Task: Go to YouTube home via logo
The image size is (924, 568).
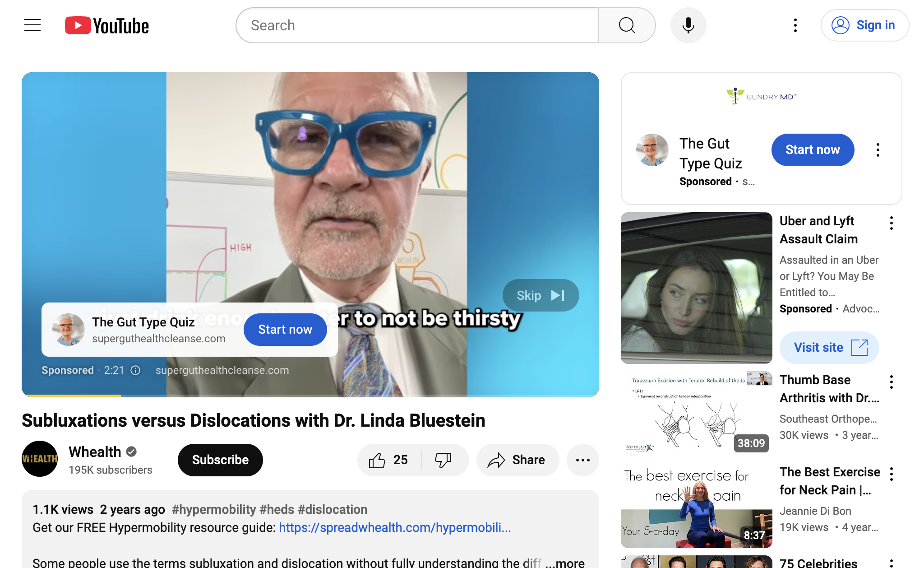Action: point(107,26)
